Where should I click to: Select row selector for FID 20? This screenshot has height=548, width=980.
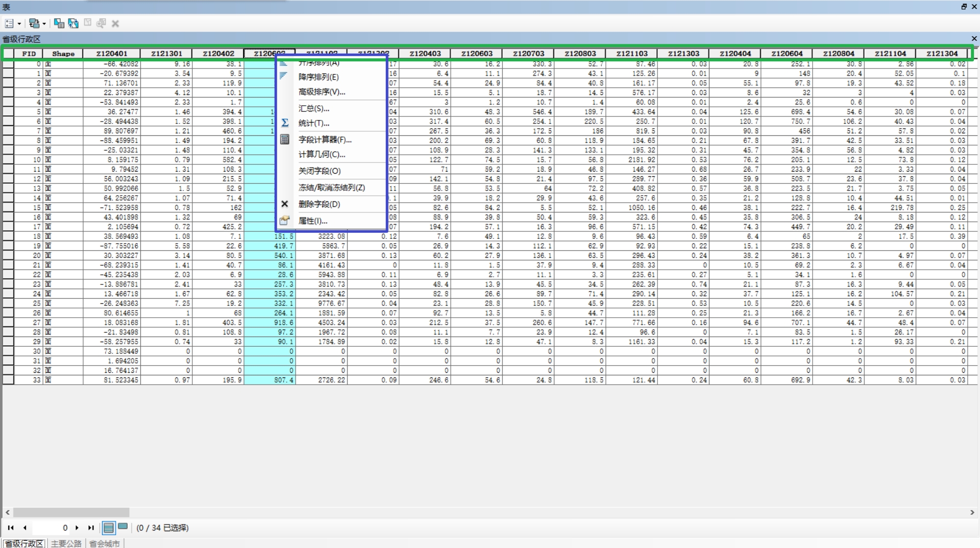tap(8, 255)
